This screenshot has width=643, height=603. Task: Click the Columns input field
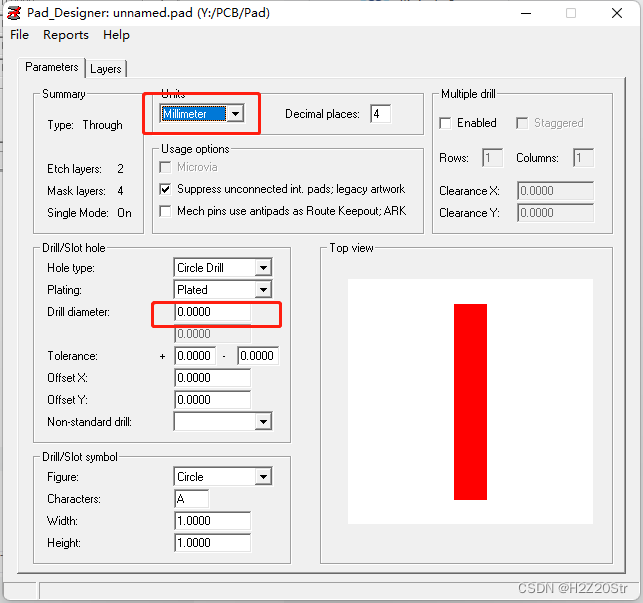[x=583, y=158]
